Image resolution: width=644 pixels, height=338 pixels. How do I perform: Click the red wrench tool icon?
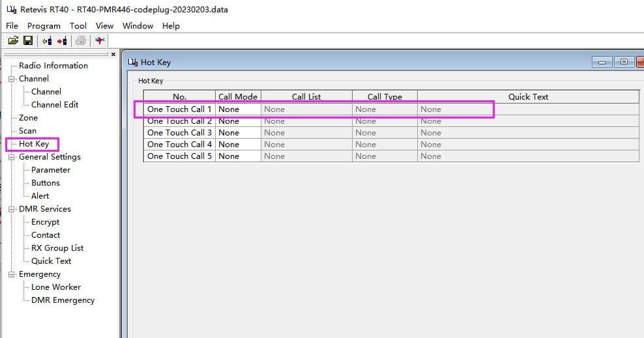[x=99, y=41]
